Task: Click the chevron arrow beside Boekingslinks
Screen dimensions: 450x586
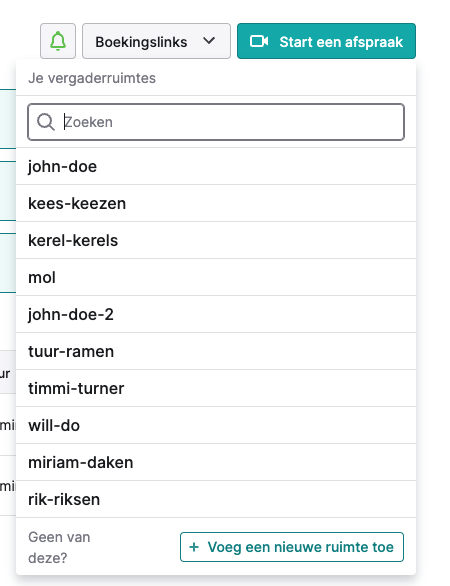Action: [209, 40]
